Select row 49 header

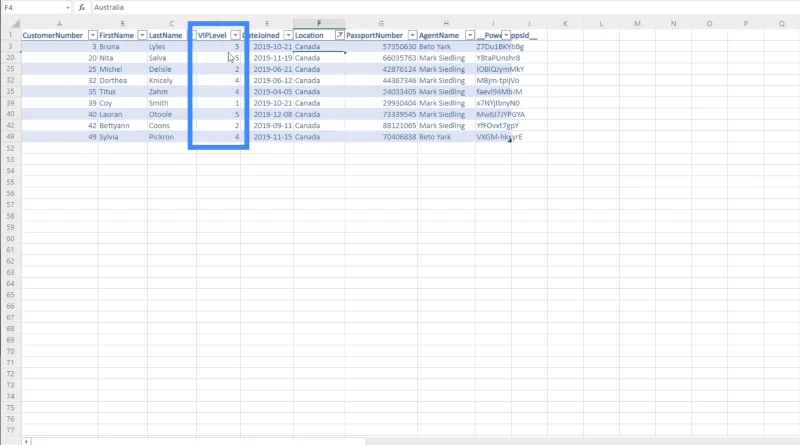[x=11, y=137]
